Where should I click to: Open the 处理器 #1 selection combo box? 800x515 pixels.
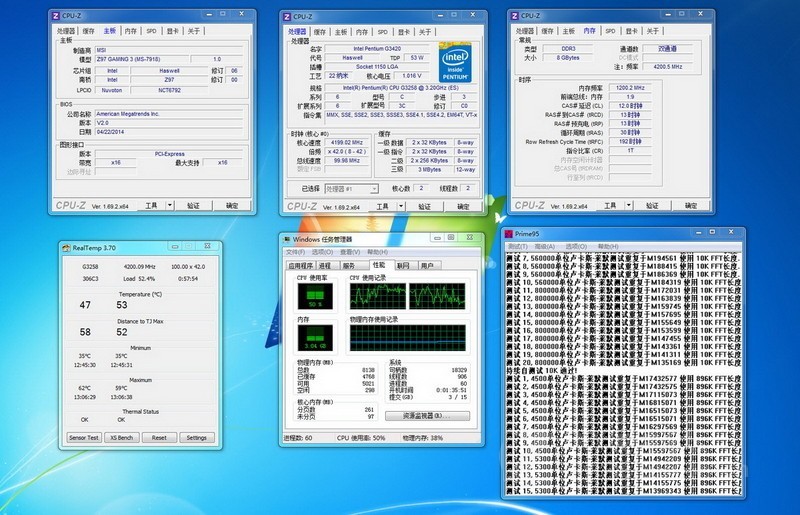coord(352,189)
